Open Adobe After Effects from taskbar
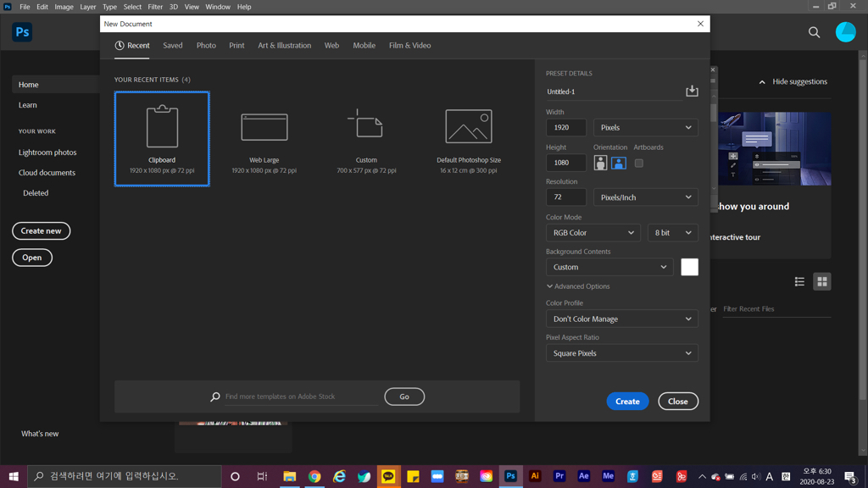The image size is (868, 488). tap(583, 476)
